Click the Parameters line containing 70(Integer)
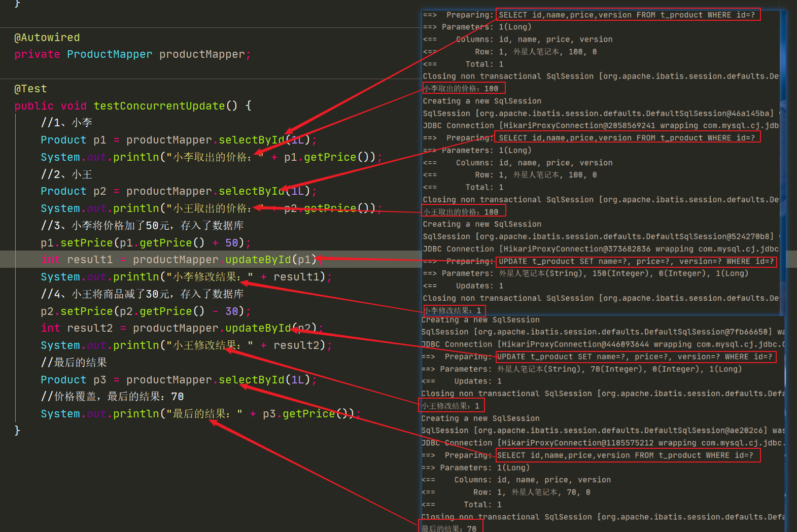This screenshot has width=797, height=532. 581,369
